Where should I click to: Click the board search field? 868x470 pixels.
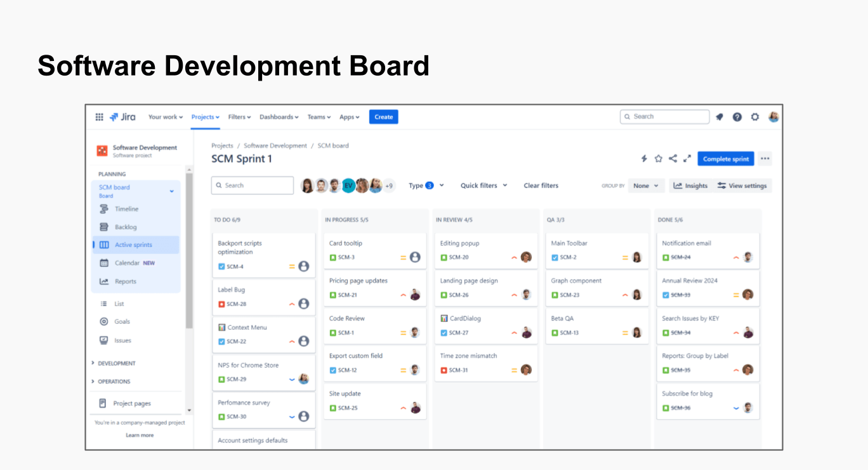(x=252, y=185)
